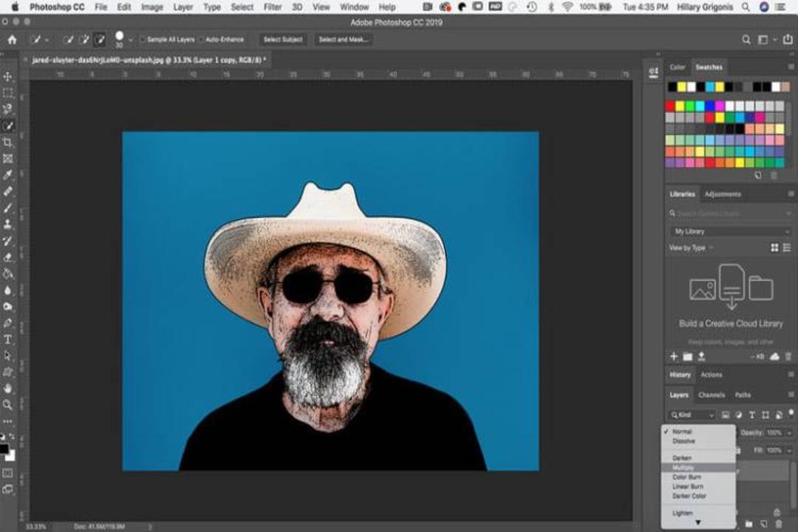
Task: Open the My Library dropdown
Action: tap(730, 231)
